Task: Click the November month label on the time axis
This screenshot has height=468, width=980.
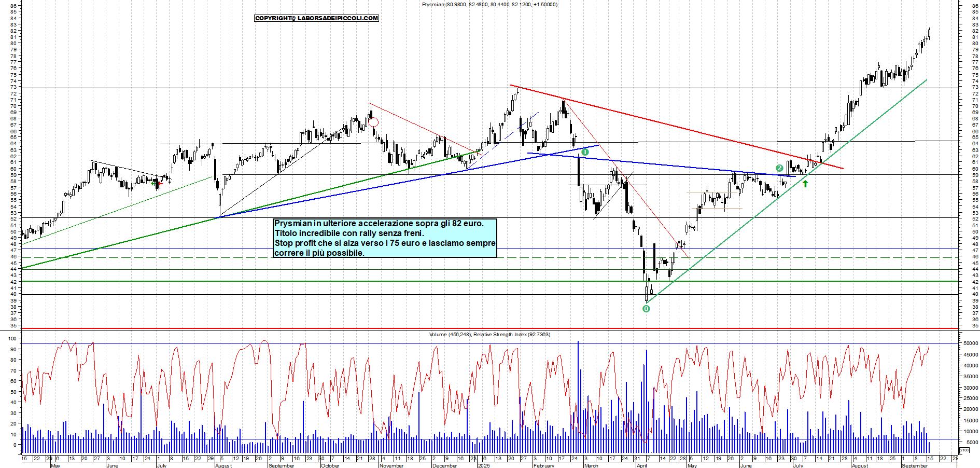Action: (391, 465)
